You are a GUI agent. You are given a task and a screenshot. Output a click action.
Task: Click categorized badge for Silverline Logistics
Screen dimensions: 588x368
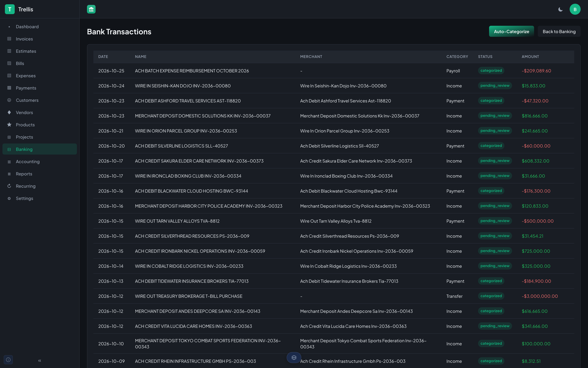click(x=491, y=146)
